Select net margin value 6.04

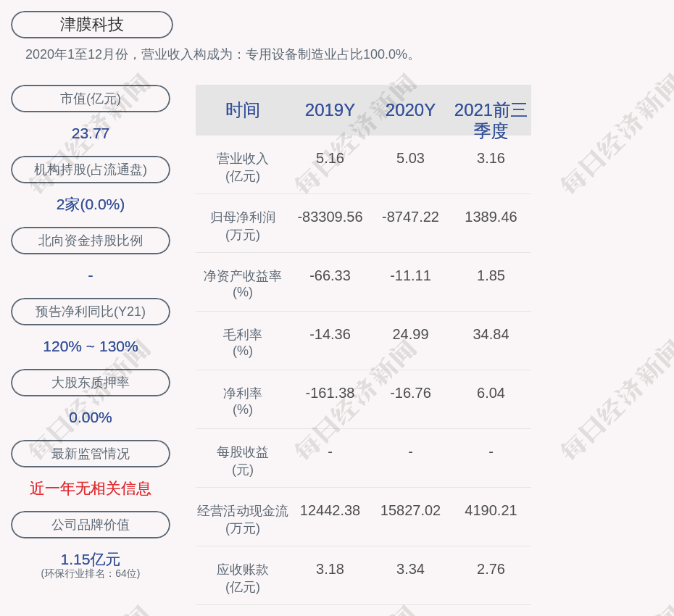(491, 393)
